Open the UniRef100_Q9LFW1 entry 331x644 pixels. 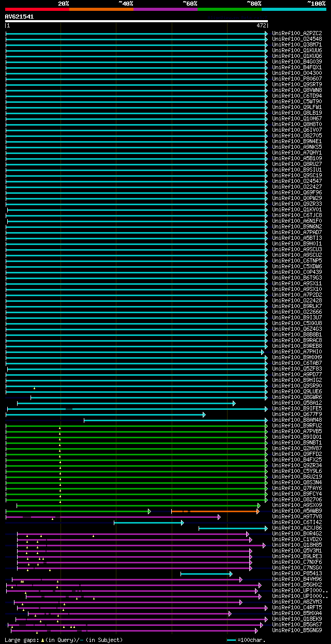297,108
